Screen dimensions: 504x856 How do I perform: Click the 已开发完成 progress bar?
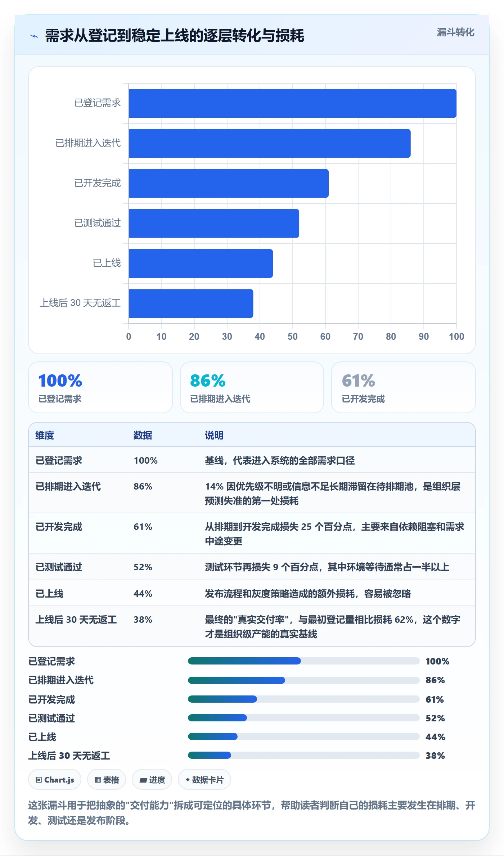304,699
